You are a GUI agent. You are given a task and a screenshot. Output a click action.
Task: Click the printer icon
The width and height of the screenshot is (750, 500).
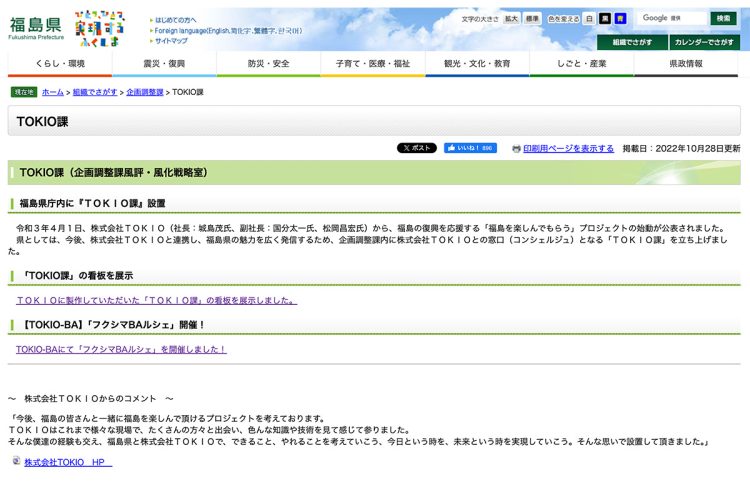[x=516, y=149]
